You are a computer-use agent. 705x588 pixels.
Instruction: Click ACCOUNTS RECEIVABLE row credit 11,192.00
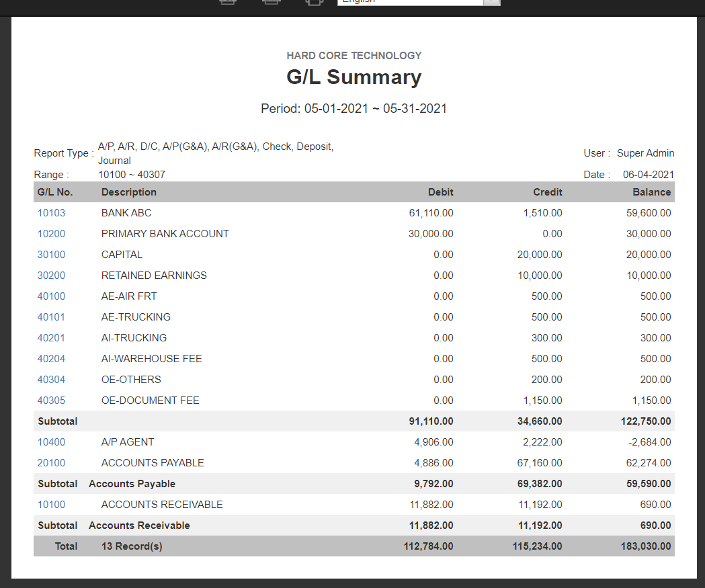coord(540,505)
